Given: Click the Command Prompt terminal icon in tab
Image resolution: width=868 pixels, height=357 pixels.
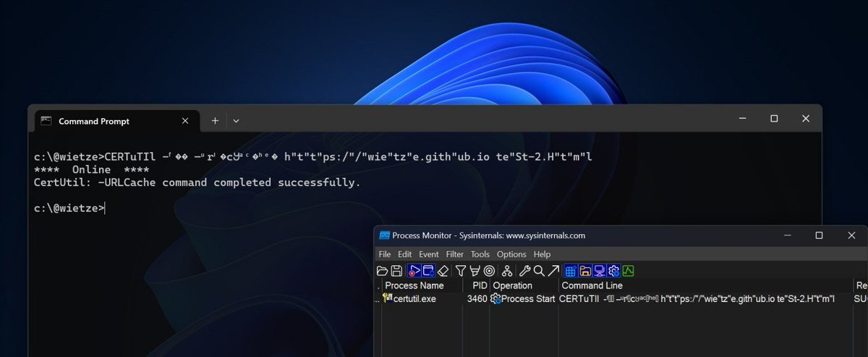Looking at the screenshot, I should coord(46,121).
